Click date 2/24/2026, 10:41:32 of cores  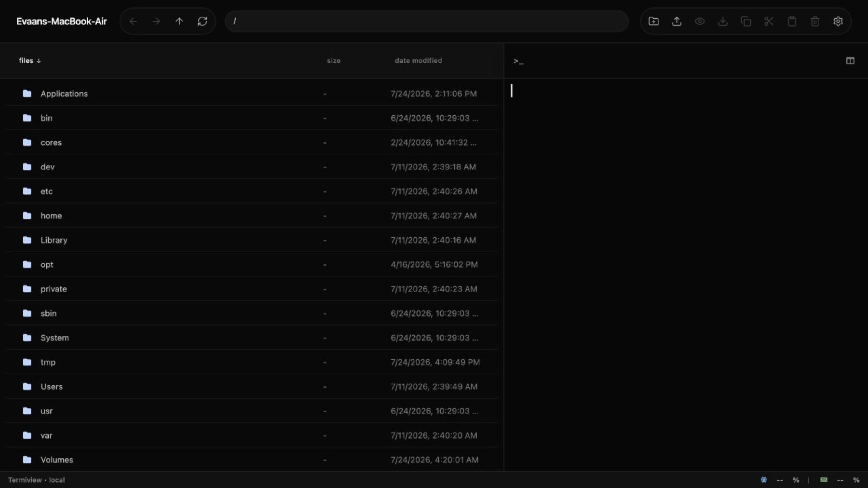coord(434,143)
